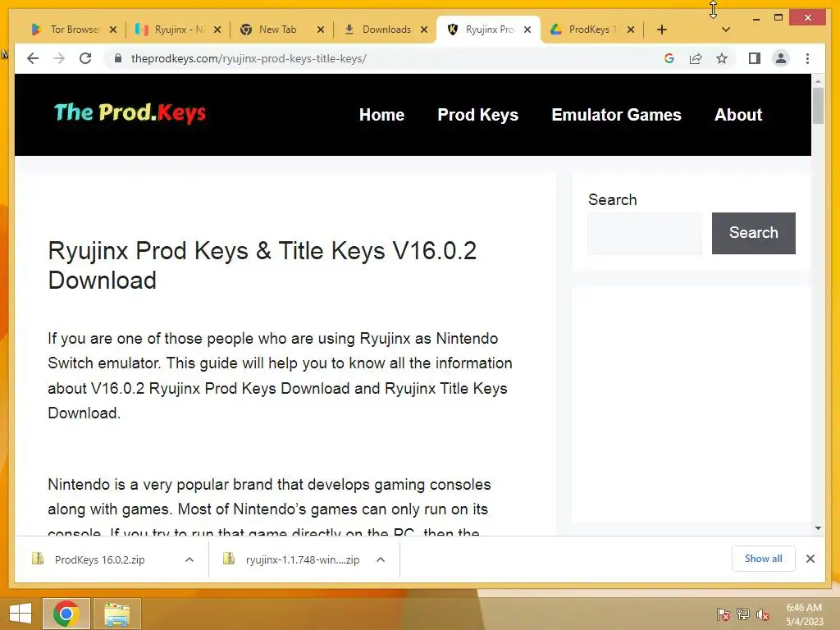This screenshot has width=840, height=630.
Task: Bookmark this page with the star
Action: pyautogui.click(x=722, y=58)
